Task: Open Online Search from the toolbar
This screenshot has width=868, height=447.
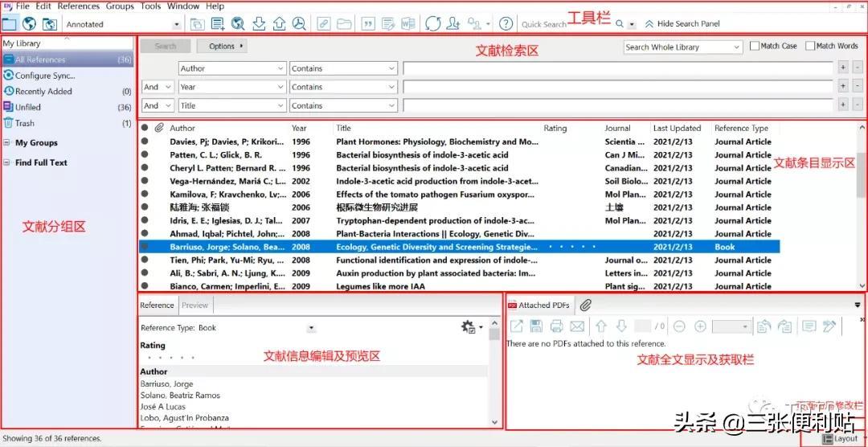Action: (238, 24)
